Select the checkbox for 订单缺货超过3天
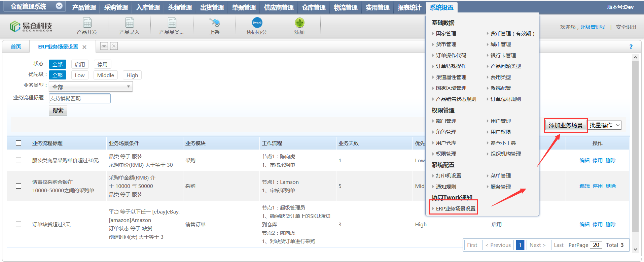The height and width of the screenshot is (262, 644). (x=19, y=224)
